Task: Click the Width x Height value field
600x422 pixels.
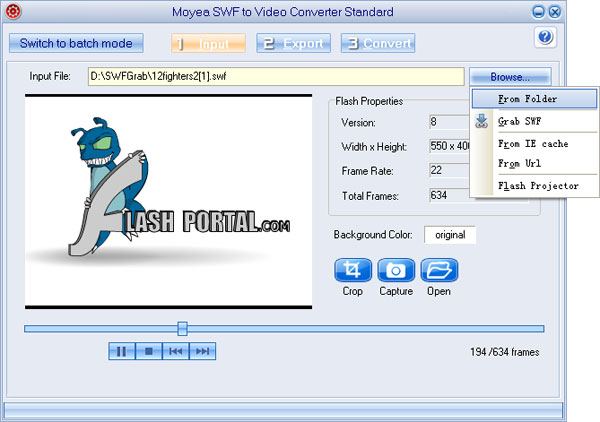Action: point(450,146)
